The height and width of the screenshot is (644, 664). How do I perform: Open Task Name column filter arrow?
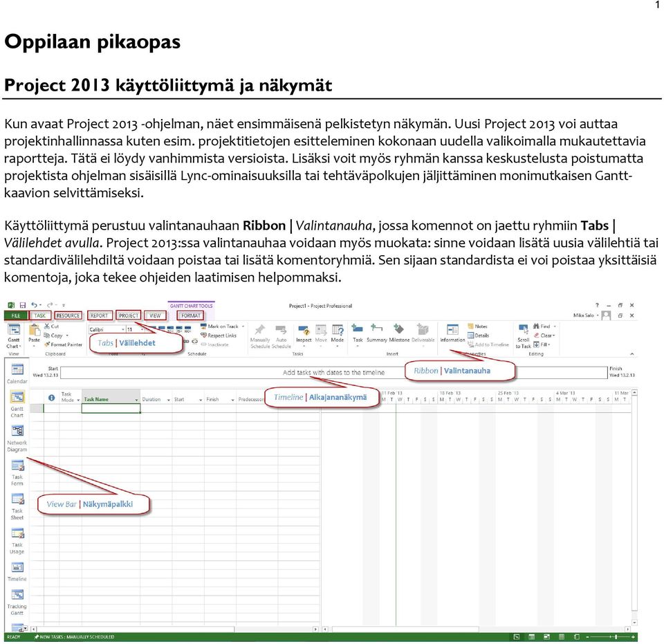pyautogui.click(x=136, y=400)
